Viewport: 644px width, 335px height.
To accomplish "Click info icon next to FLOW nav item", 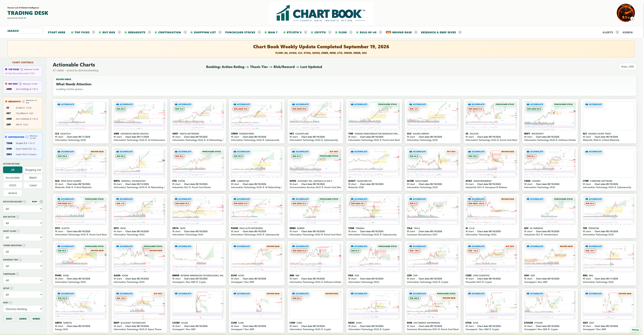I will click(x=351, y=32).
